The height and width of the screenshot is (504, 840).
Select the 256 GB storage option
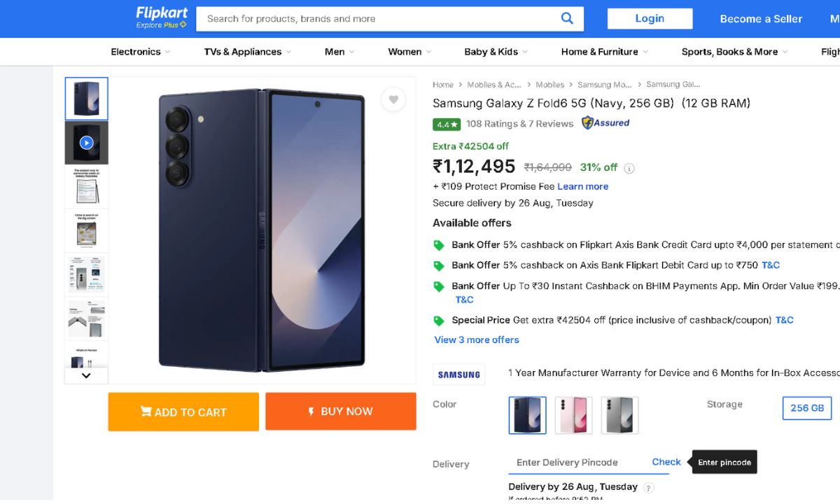coord(806,408)
